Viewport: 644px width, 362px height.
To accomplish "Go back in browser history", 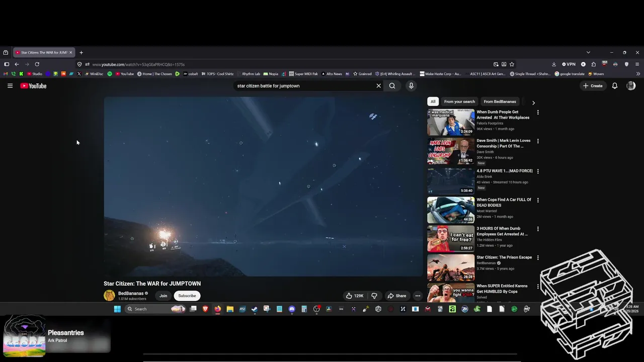I will click(x=17, y=64).
